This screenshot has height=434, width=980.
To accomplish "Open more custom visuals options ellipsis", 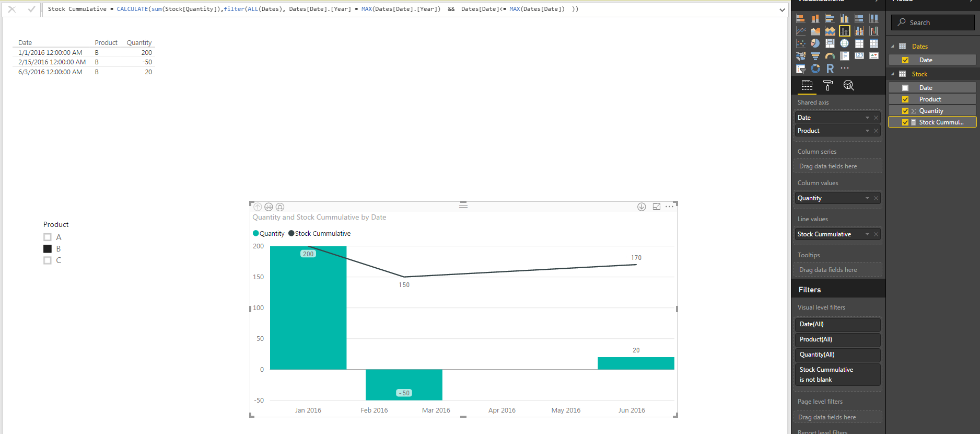I will point(844,68).
